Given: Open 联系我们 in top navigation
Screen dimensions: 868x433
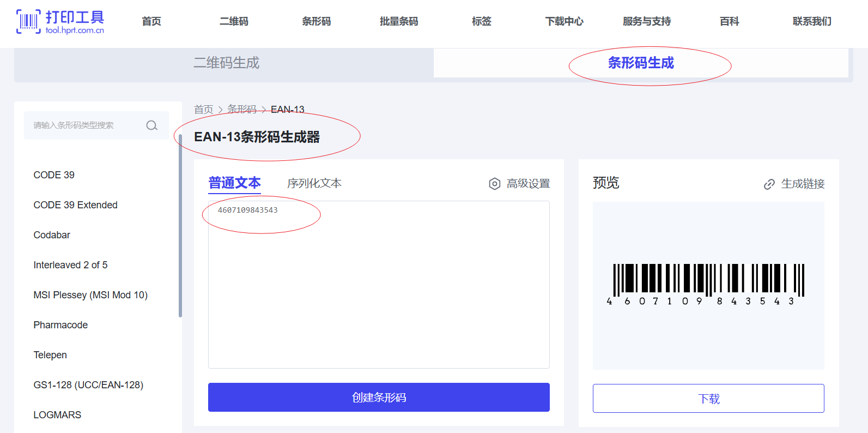Looking at the screenshot, I should [x=812, y=21].
